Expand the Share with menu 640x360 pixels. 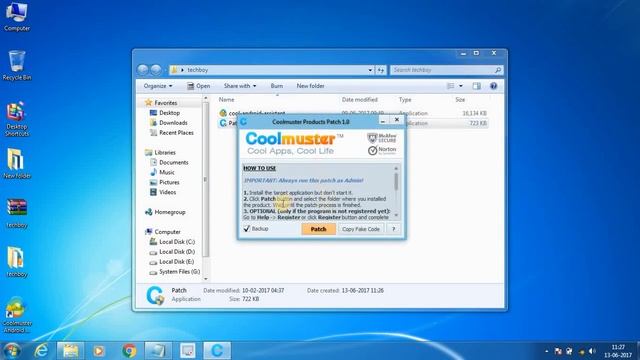(240, 86)
